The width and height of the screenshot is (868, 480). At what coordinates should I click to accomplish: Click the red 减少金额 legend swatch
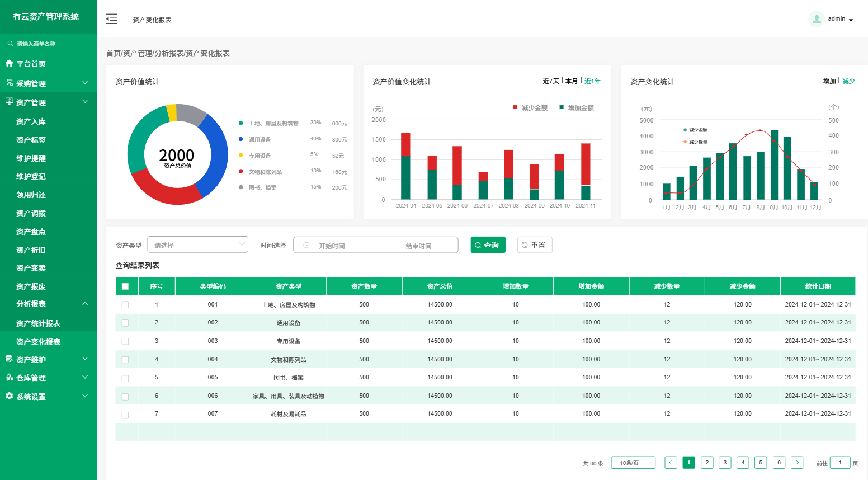point(515,107)
